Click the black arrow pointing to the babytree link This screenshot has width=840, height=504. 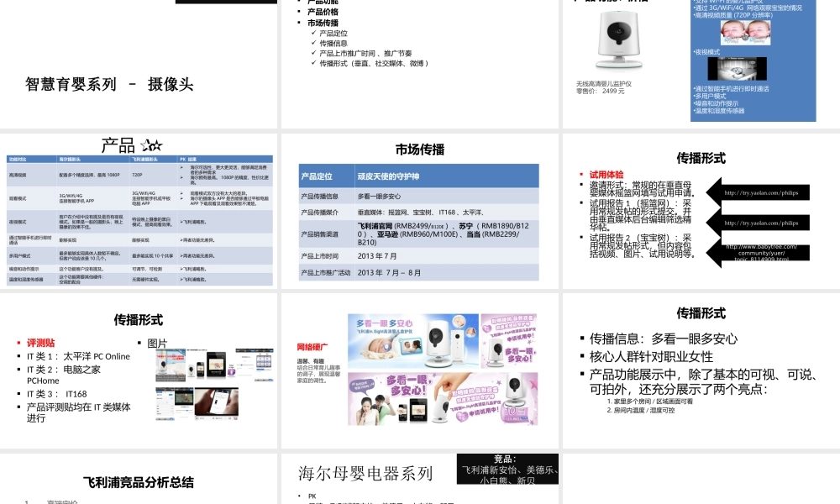(713, 252)
